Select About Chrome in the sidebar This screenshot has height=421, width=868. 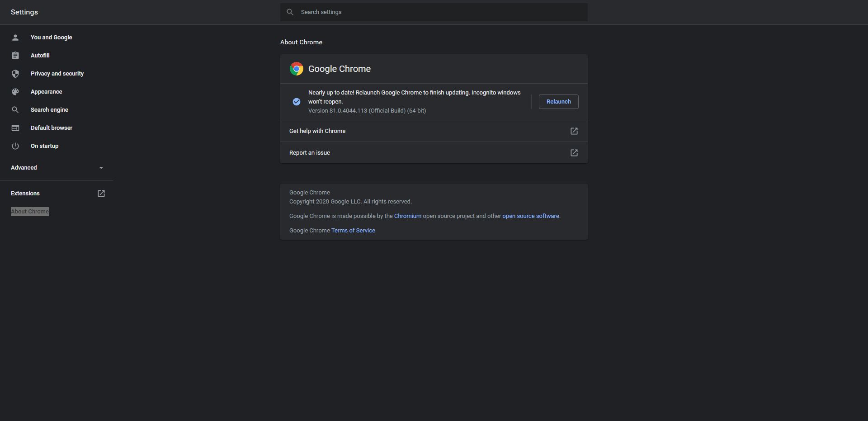pyautogui.click(x=30, y=212)
